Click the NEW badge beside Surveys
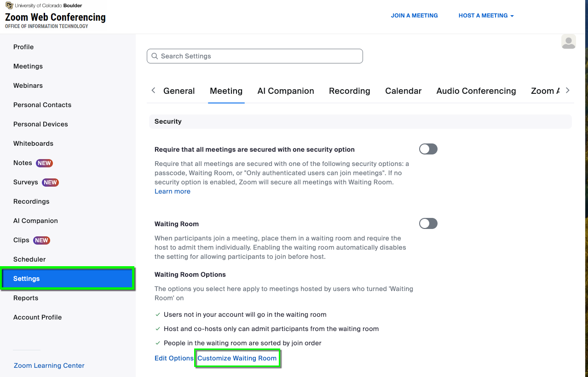 50,183
